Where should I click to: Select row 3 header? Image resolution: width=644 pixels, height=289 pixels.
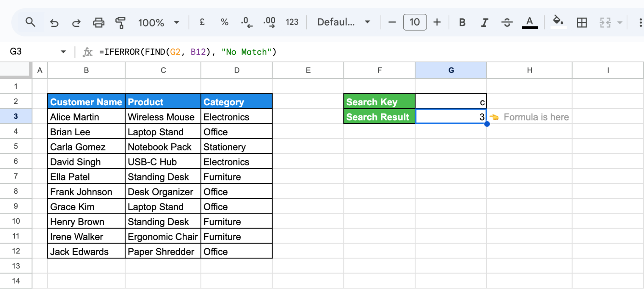pyautogui.click(x=16, y=116)
